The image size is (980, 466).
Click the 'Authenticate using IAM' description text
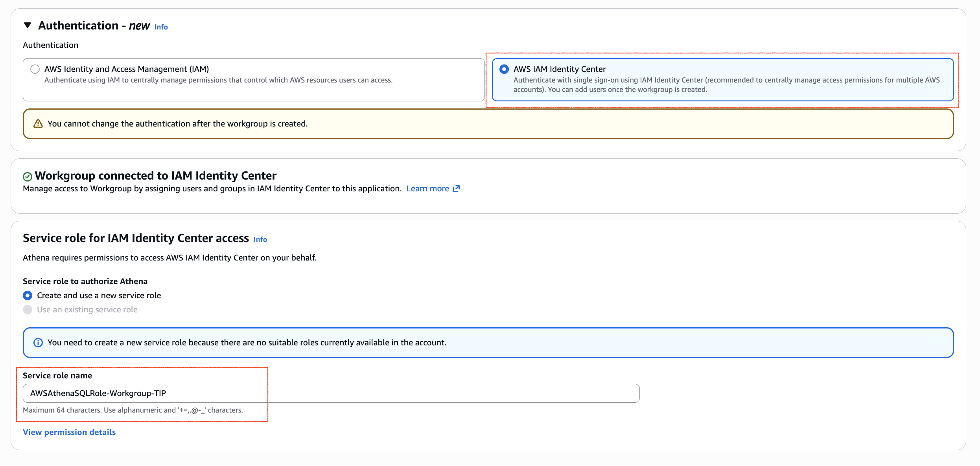tap(219, 80)
